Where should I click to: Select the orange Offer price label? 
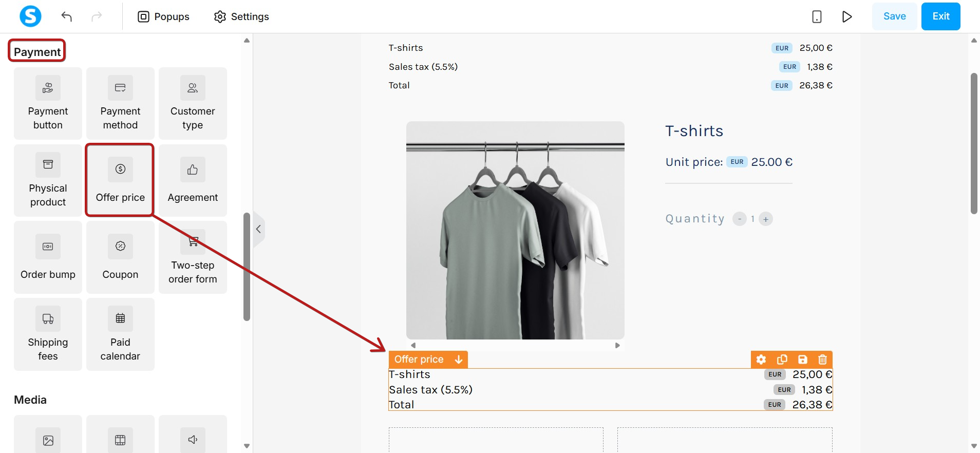[419, 360]
